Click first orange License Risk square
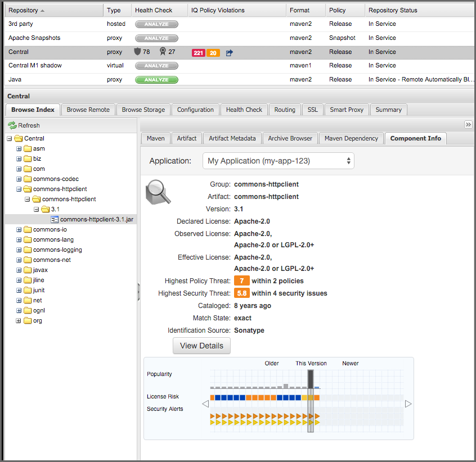476x462 pixels. 212,398
